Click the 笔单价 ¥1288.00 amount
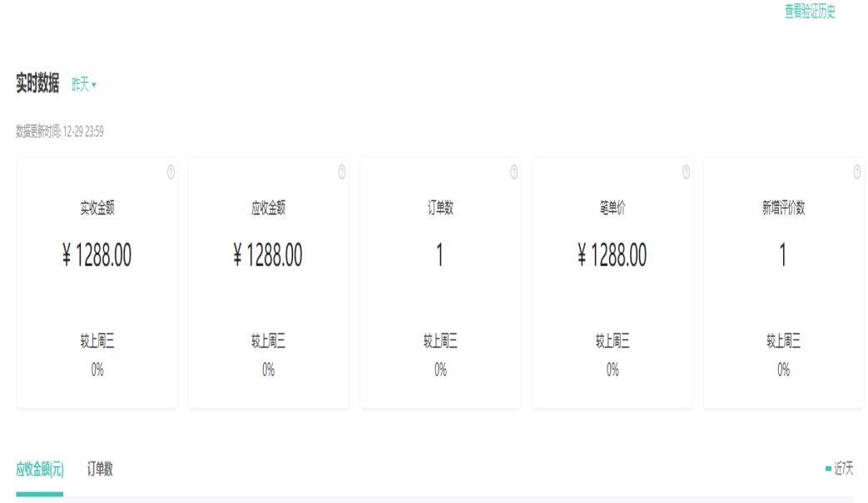The width and height of the screenshot is (868, 503). pos(613,256)
